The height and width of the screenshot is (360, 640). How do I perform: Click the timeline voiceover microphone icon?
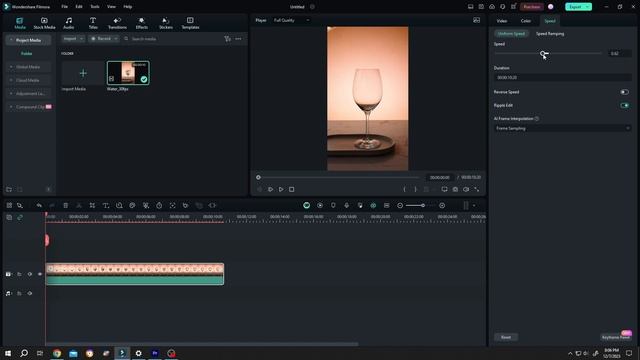point(347,205)
